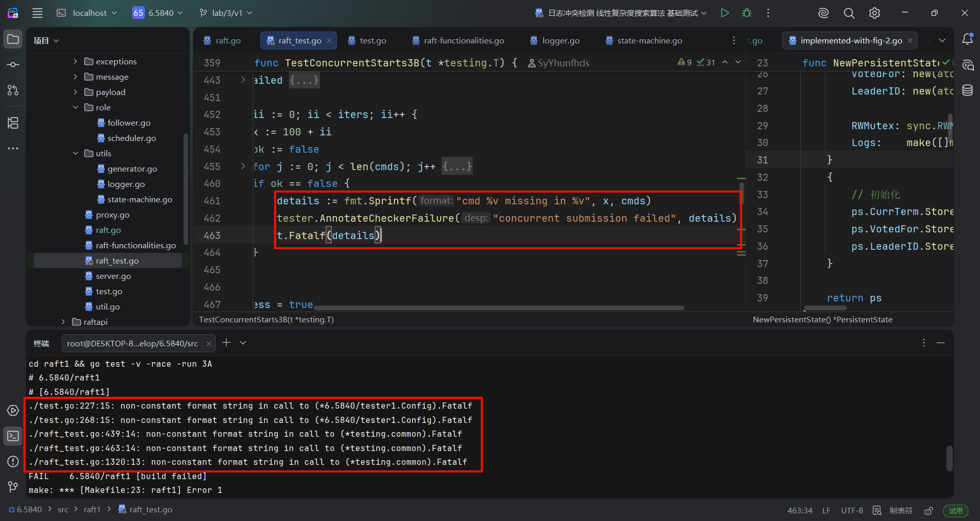
Task: Open the Notifications bell panel
Action: coord(967,39)
